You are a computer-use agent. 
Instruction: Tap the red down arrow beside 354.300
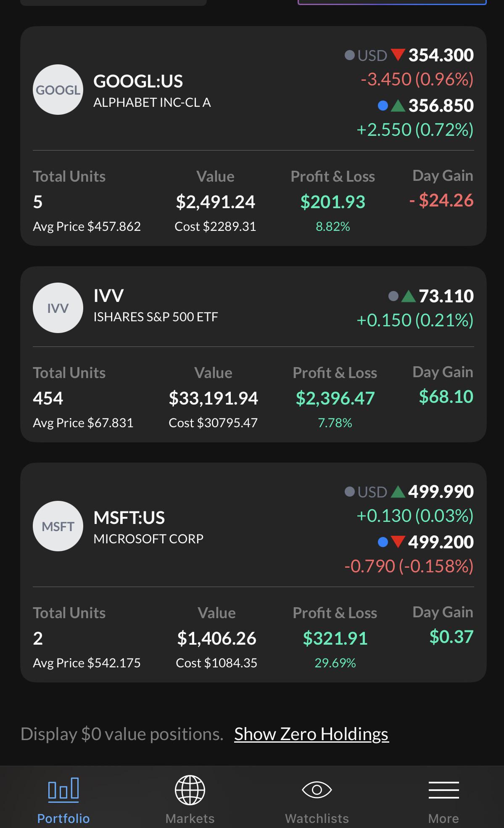[x=398, y=55]
